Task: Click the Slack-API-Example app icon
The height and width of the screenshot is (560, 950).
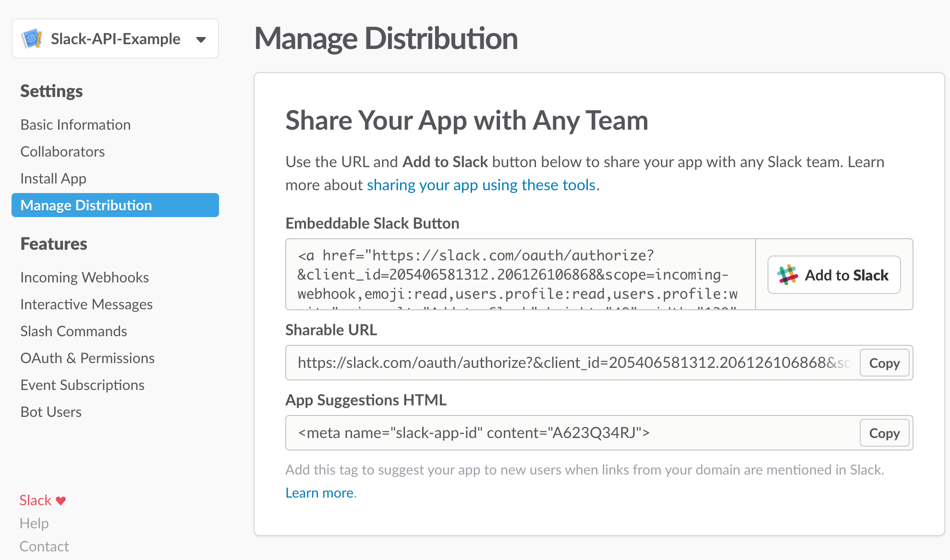Action: 32,39
